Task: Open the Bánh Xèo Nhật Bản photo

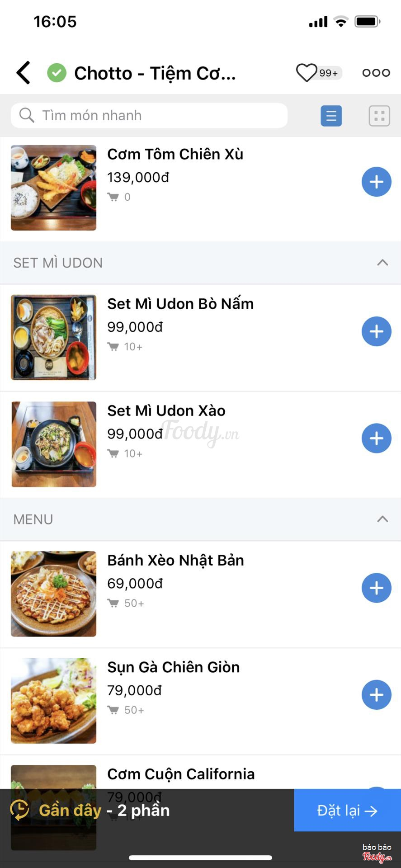Action: tap(54, 594)
